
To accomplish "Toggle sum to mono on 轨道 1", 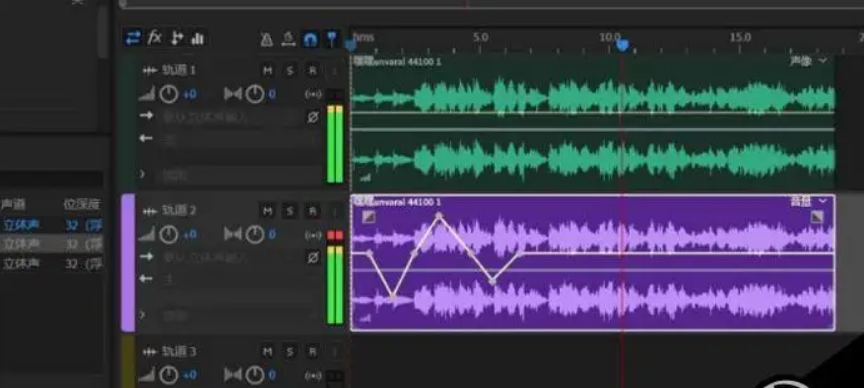I will [x=313, y=95].
